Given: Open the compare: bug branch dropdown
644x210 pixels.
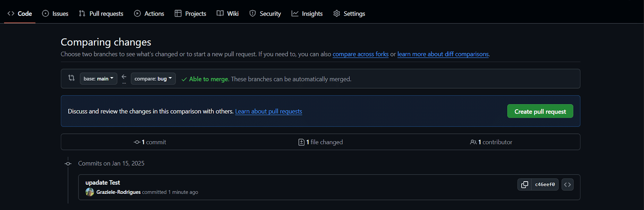Looking at the screenshot, I should (153, 79).
